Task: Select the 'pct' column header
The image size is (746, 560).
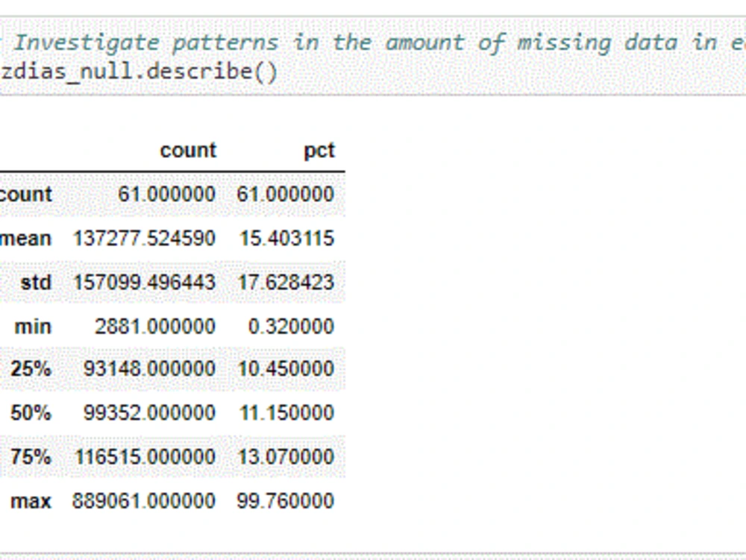Action: point(319,151)
